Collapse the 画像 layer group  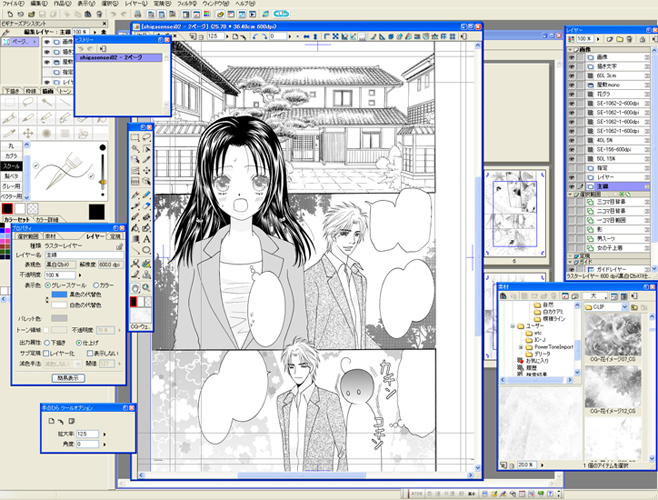coord(570,50)
